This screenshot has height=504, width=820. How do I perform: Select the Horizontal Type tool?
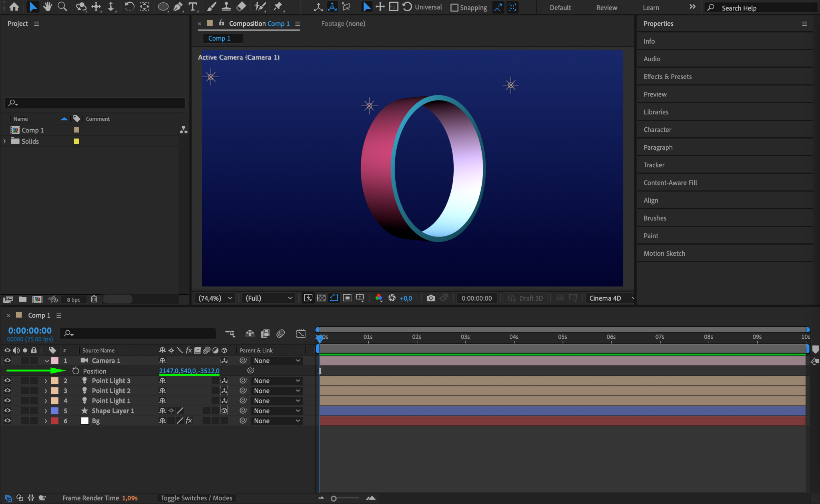(x=193, y=7)
